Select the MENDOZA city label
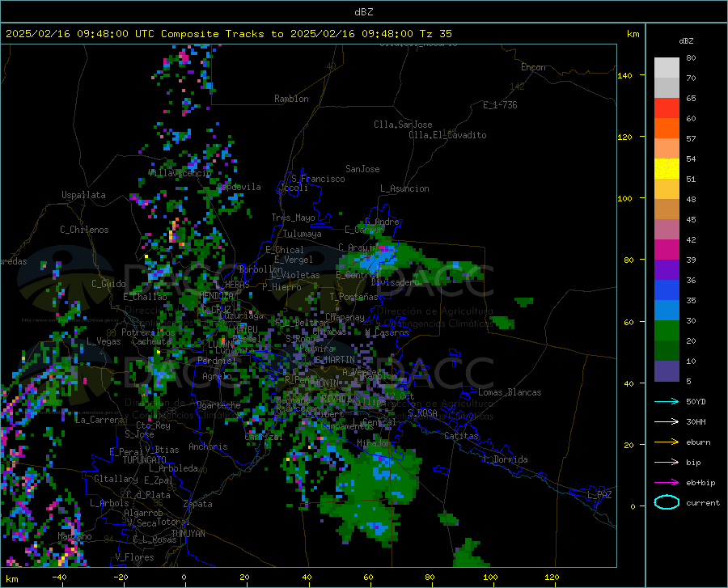 [216, 295]
